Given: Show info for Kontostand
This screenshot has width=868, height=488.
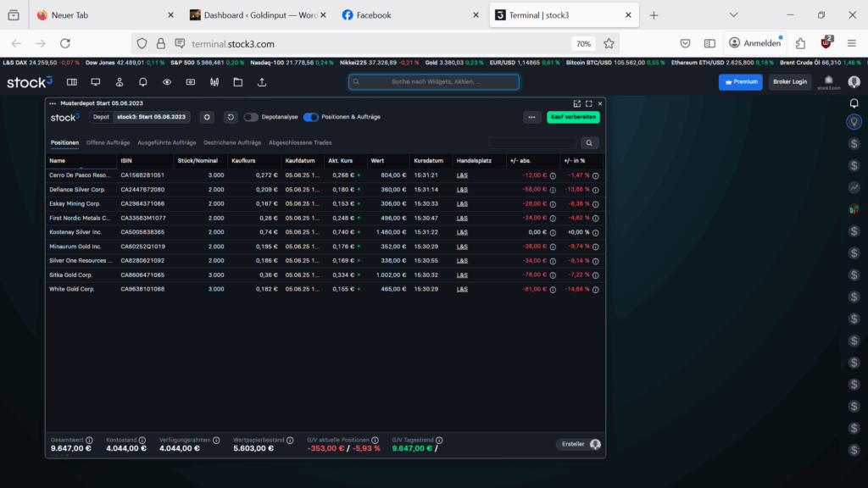Looking at the screenshot, I should click(x=142, y=441).
